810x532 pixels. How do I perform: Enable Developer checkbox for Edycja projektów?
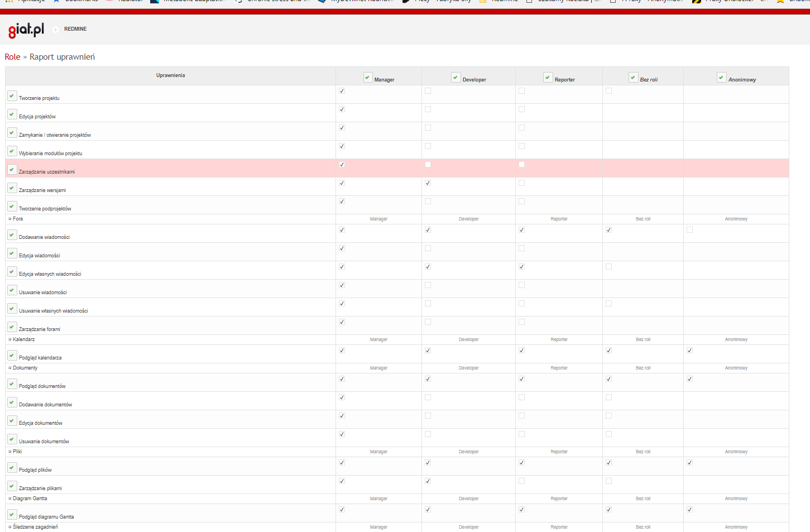[428, 109]
